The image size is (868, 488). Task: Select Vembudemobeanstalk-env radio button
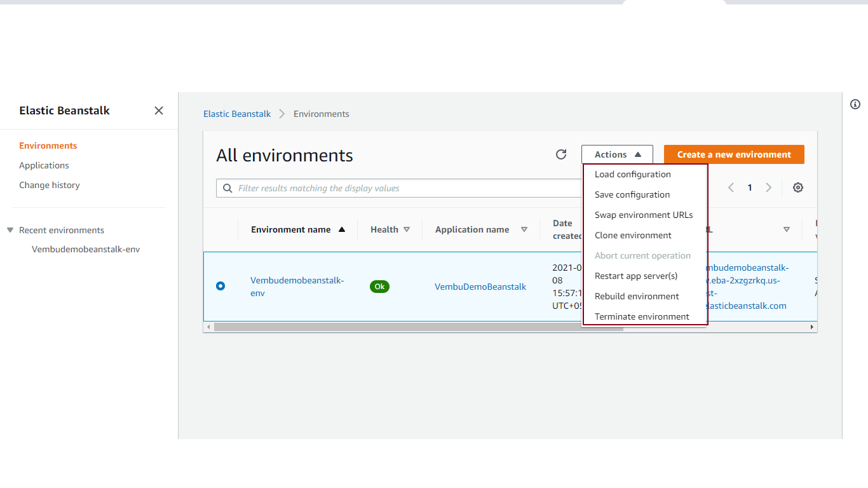[x=220, y=286]
